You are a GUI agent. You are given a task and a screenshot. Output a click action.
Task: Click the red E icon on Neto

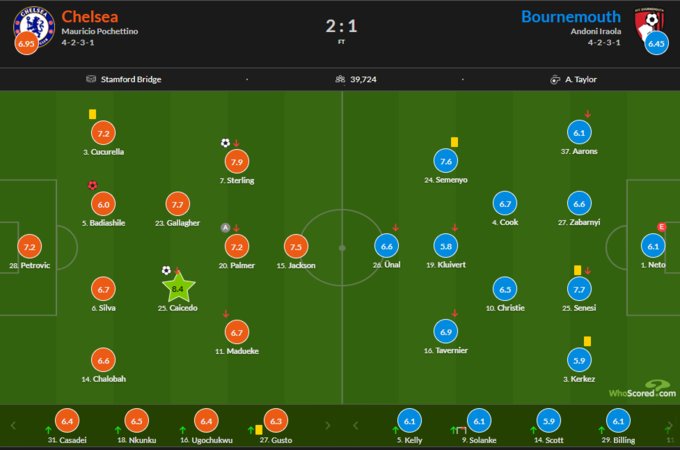662,227
